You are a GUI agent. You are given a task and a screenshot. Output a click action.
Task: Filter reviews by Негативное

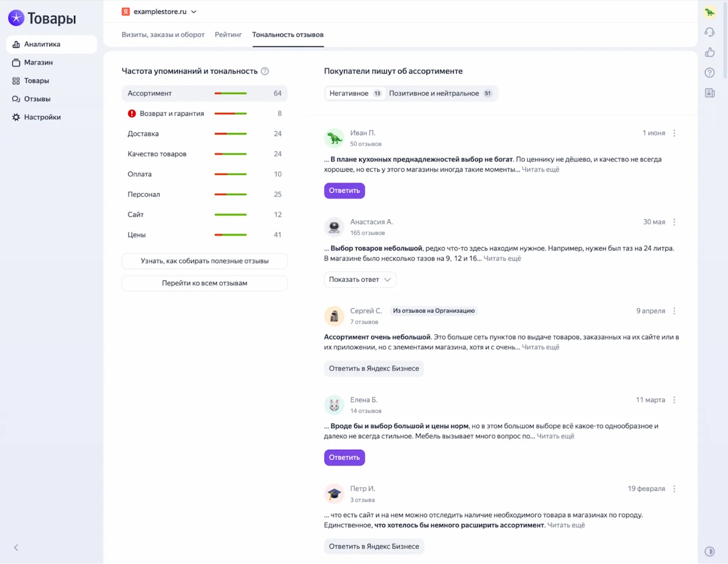click(x=354, y=93)
